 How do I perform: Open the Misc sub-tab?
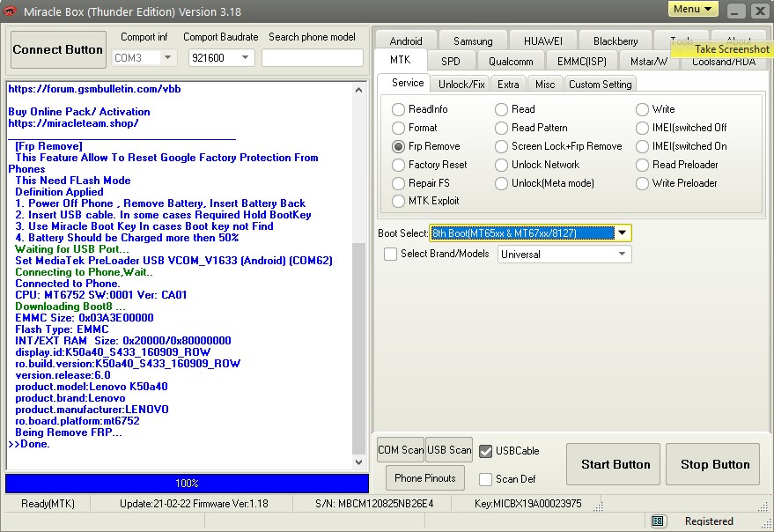coord(545,85)
